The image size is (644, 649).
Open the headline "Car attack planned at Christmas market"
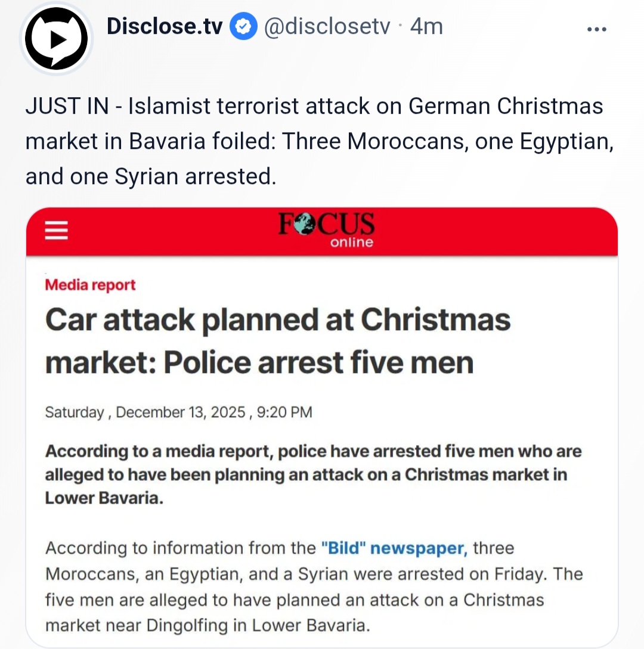coord(277,341)
